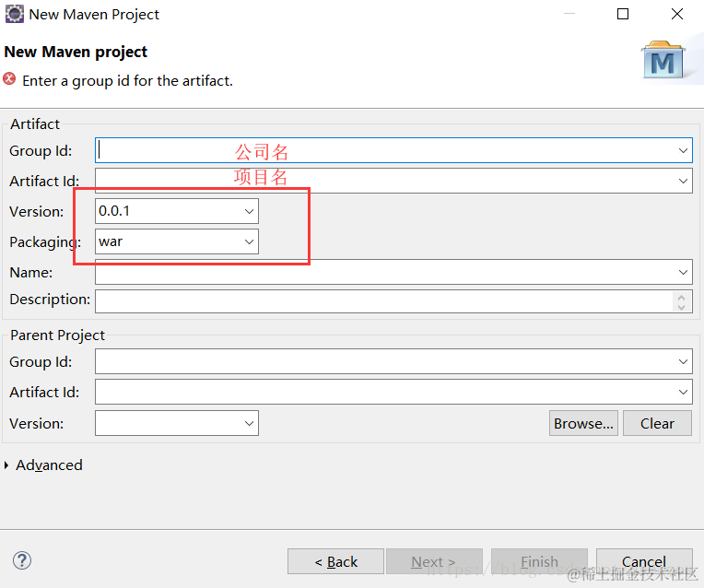This screenshot has height=588, width=704.
Task: Click the Eclipse icon in title bar
Action: 15,14
